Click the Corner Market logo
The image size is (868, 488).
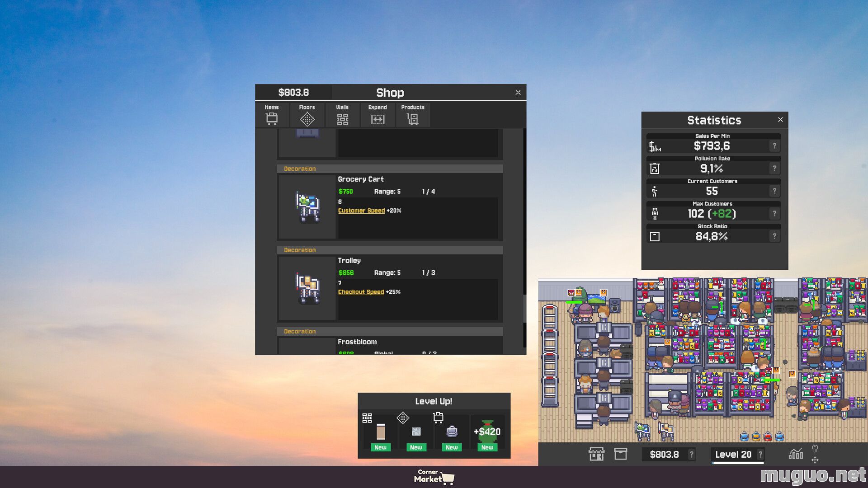[434, 477]
